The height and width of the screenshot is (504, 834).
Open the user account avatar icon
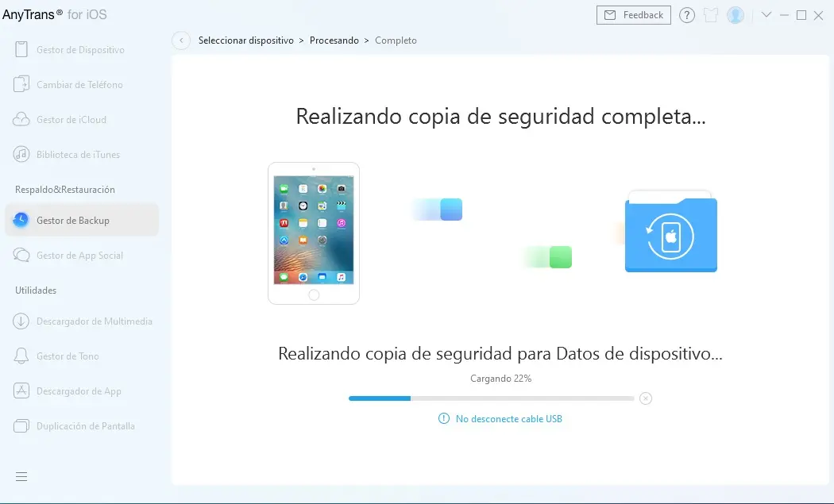[736, 15]
